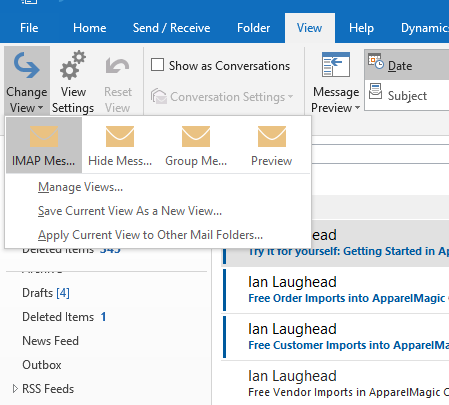Switch to the Send / Receive tab
The image size is (449, 405).
[171, 28]
